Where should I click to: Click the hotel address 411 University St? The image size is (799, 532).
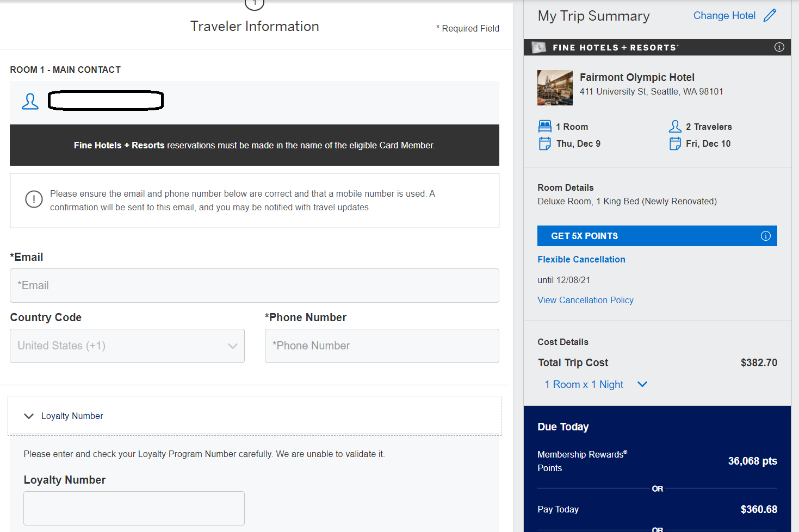[x=651, y=91]
